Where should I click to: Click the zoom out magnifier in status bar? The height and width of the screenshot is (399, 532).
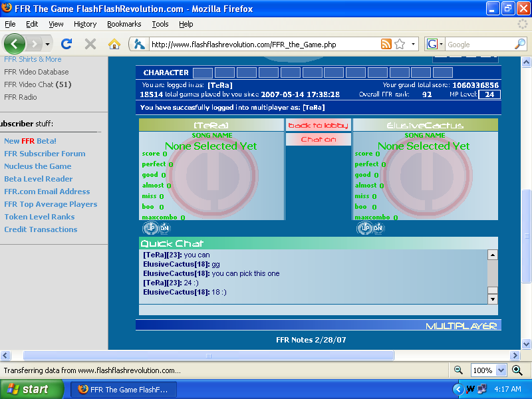click(459, 370)
